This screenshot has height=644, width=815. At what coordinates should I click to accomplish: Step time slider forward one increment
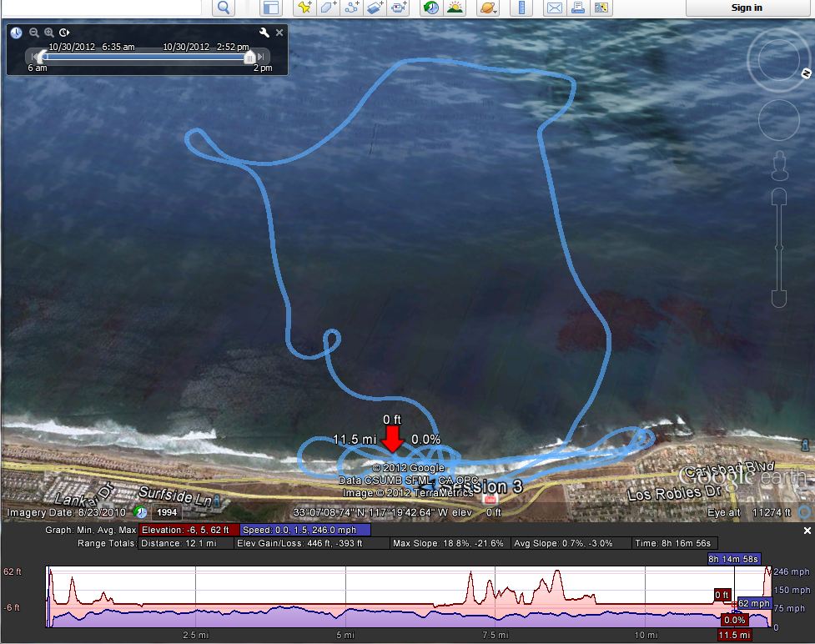point(261,56)
